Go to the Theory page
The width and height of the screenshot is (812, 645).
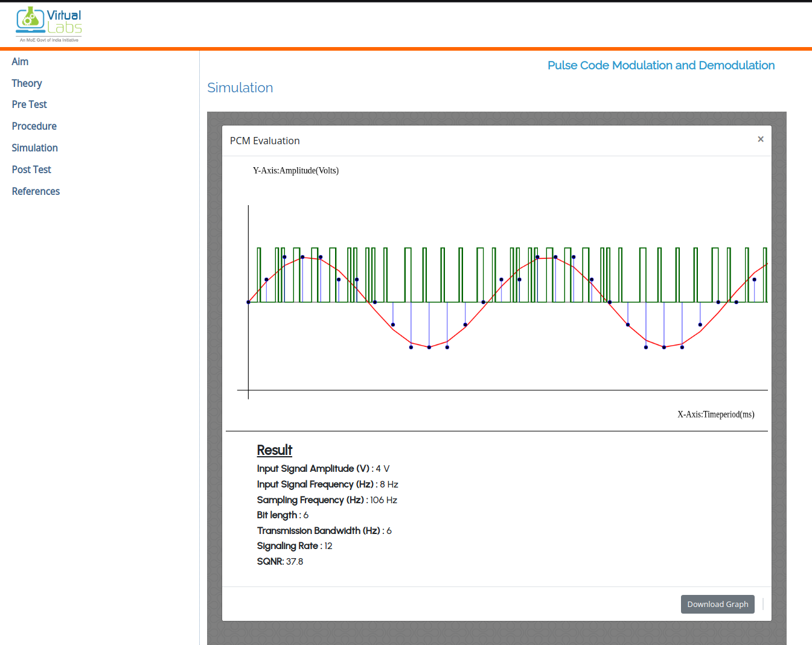pyautogui.click(x=27, y=83)
